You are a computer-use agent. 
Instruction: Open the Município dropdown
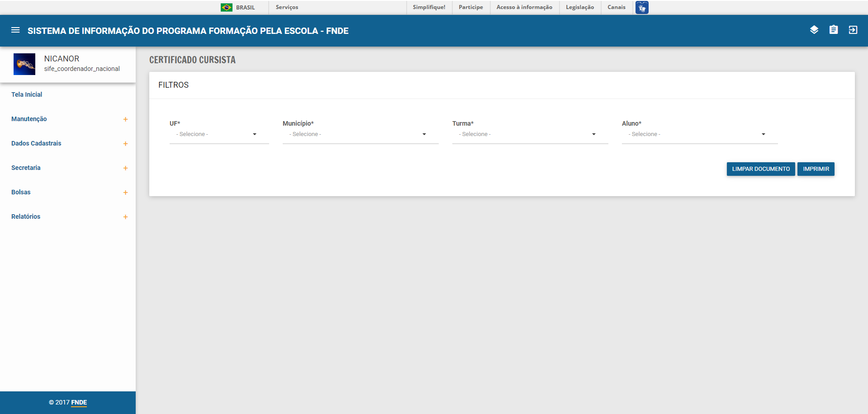point(360,134)
